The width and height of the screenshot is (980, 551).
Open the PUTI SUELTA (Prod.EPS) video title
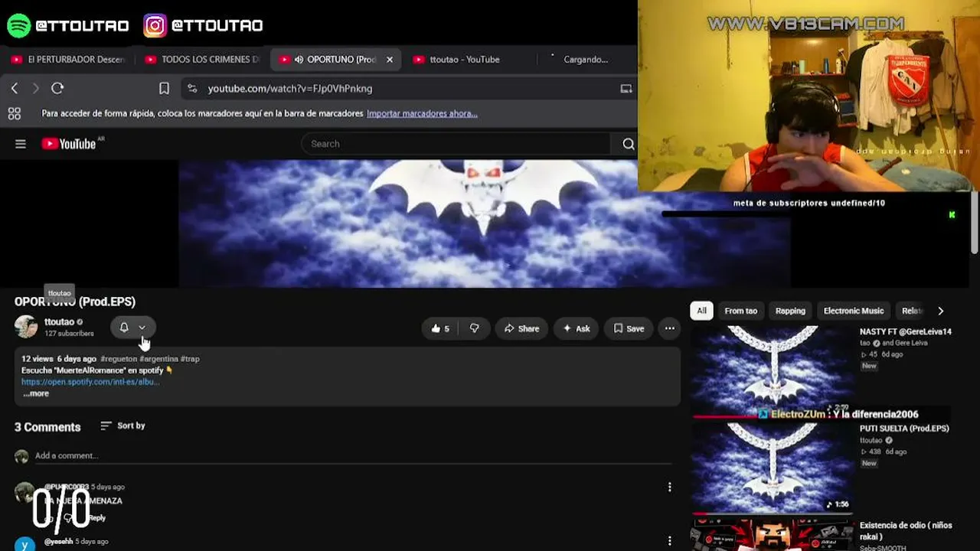[904, 429]
